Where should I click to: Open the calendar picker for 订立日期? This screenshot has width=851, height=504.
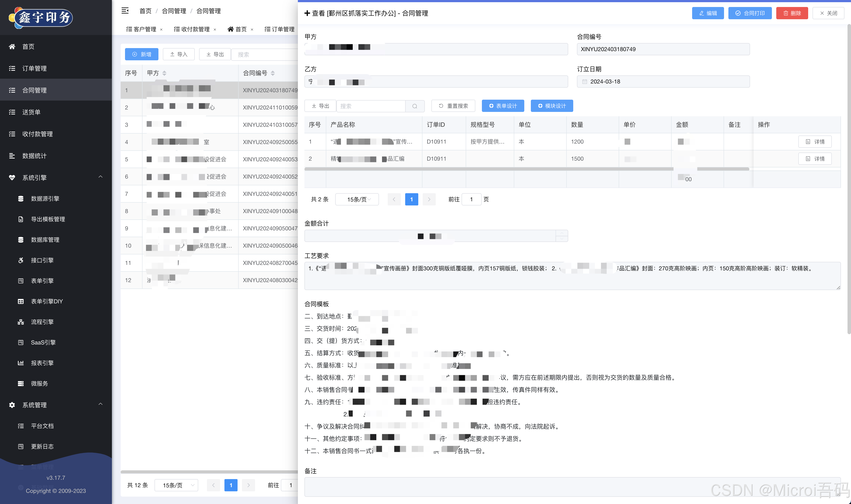click(x=585, y=82)
